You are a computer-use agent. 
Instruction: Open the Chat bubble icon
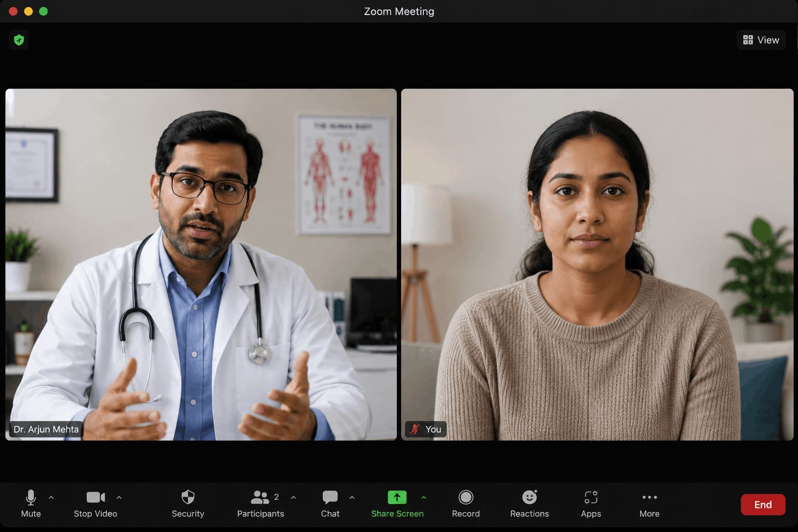(x=330, y=498)
